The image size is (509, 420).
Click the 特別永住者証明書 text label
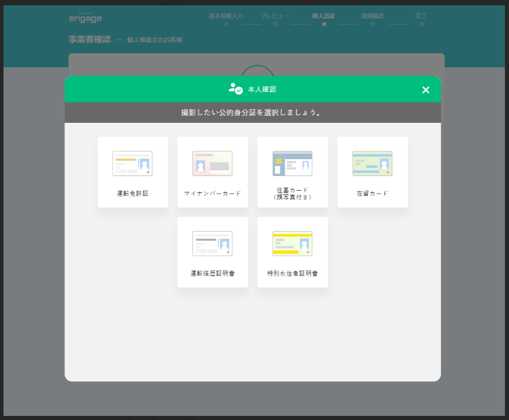(293, 273)
